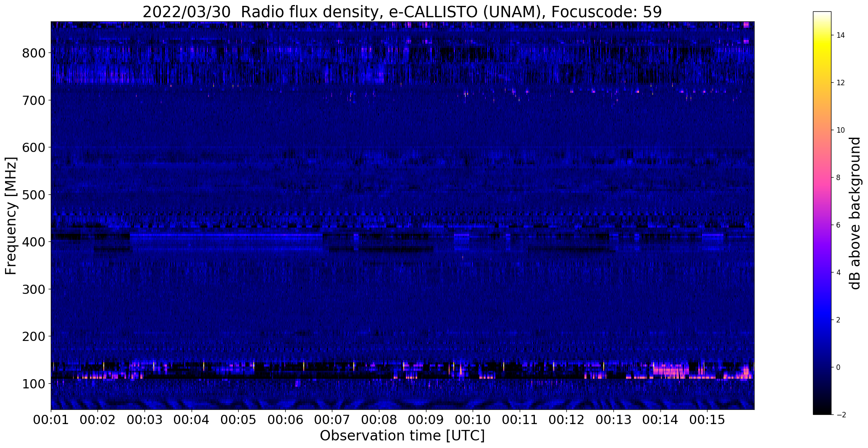This screenshot has width=868, height=448.
Task: Click the 00:03 time tick label
Action: coord(145,420)
